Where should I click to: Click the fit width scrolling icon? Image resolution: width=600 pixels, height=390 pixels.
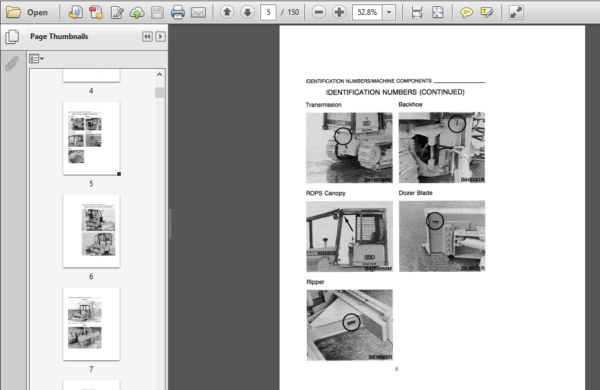[x=417, y=13]
